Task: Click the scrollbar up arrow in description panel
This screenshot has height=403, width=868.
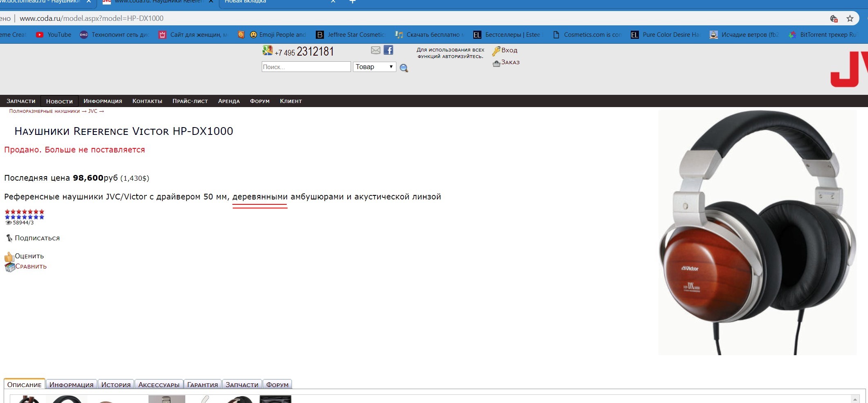Action: [855, 399]
